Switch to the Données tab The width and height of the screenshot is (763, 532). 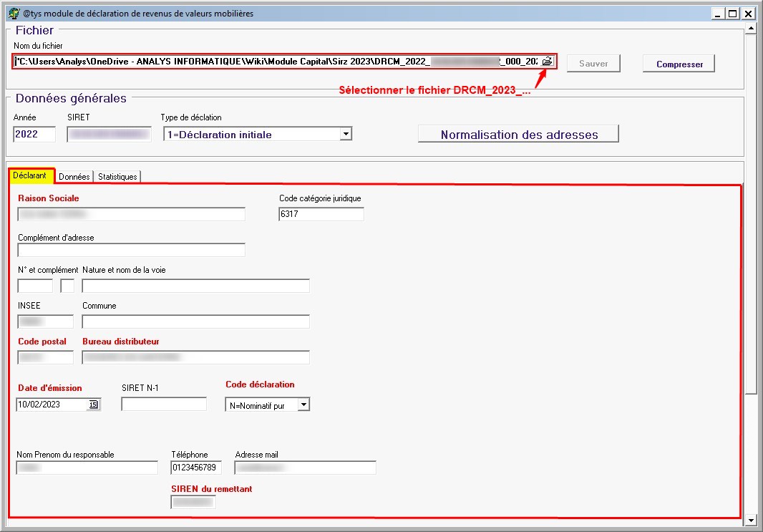tap(74, 176)
